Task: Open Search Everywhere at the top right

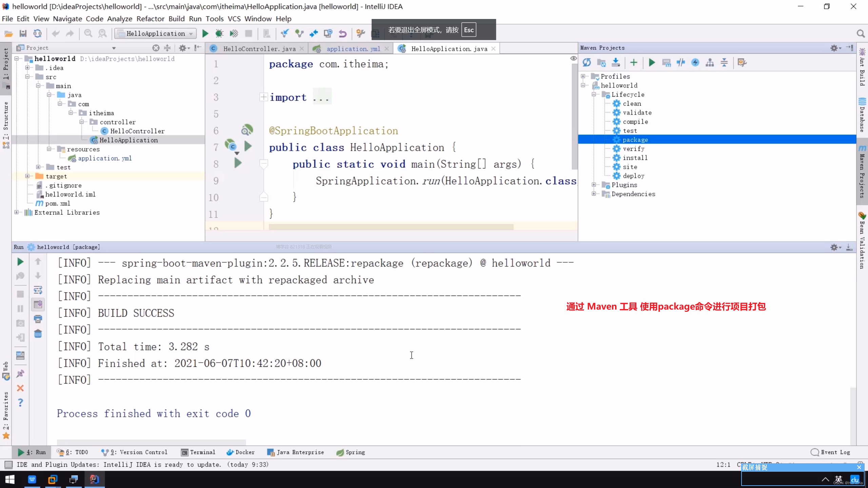Action: (861, 33)
